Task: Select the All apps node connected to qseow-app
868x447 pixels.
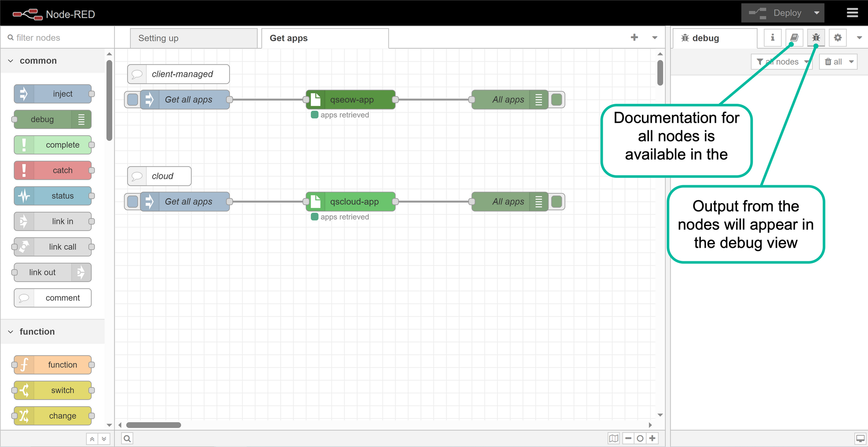Action: point(510,100)
